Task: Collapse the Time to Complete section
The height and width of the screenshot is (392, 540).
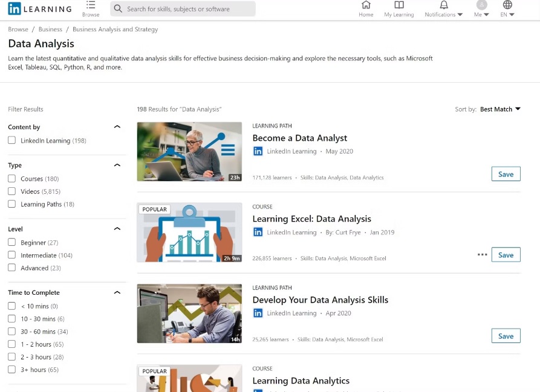Action: pyautogui.click(x=117, y=292)
